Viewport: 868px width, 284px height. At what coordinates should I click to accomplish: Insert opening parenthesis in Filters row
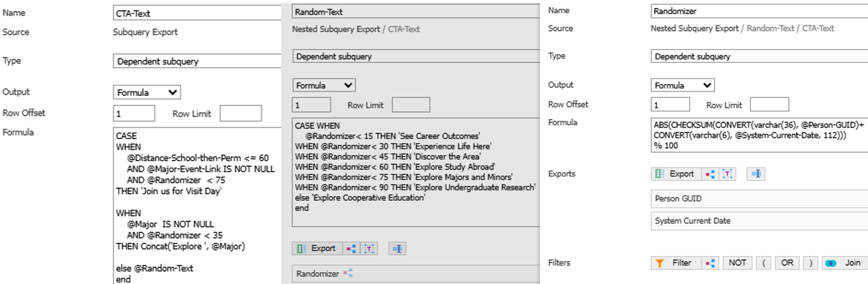pyautogui.click(x=763, y=263)
